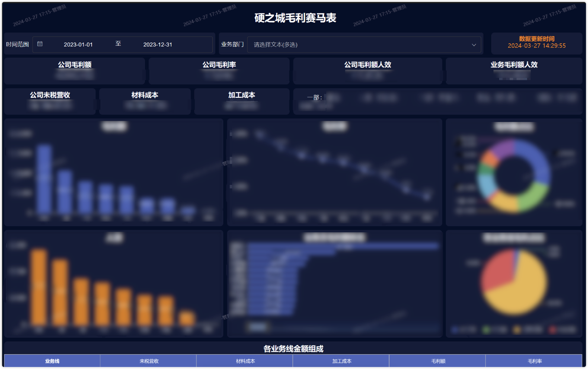Click the 未税营收 table column header
This screenshot has height=369, width=588.
149,361
